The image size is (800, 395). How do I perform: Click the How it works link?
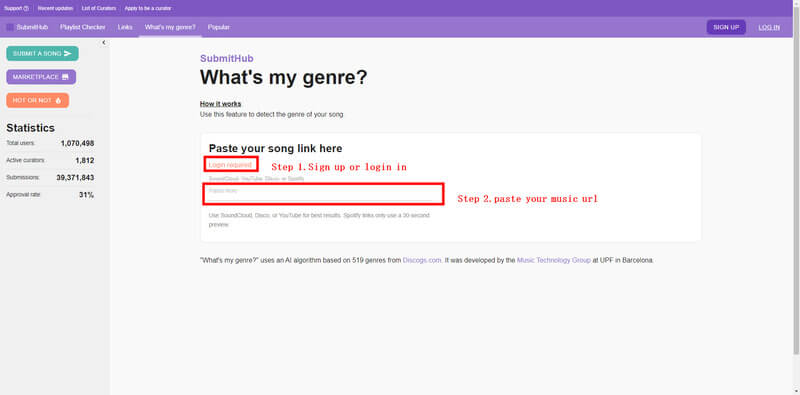220,104
